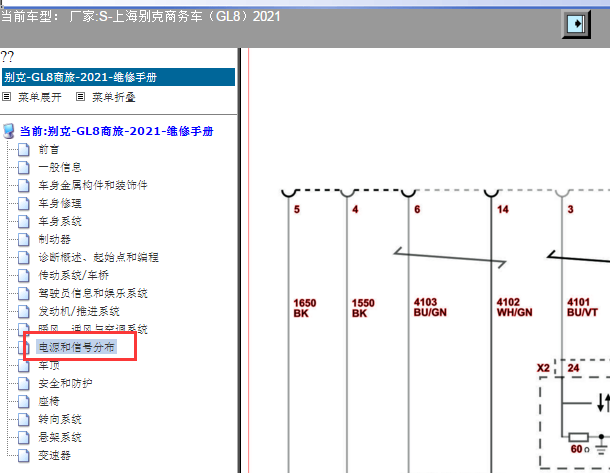
Task: Click the page icon next to 变速器
Action: click(24, 455)
